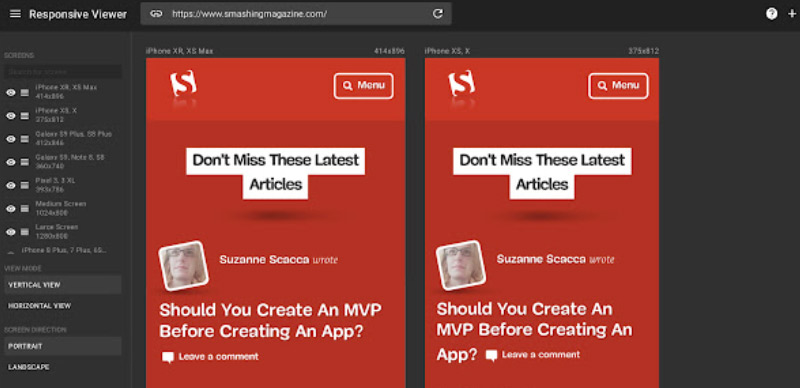Click author avatar in iPhone XR preview
The height and width of the screenshot is (388, 800).
pos(184,266)
